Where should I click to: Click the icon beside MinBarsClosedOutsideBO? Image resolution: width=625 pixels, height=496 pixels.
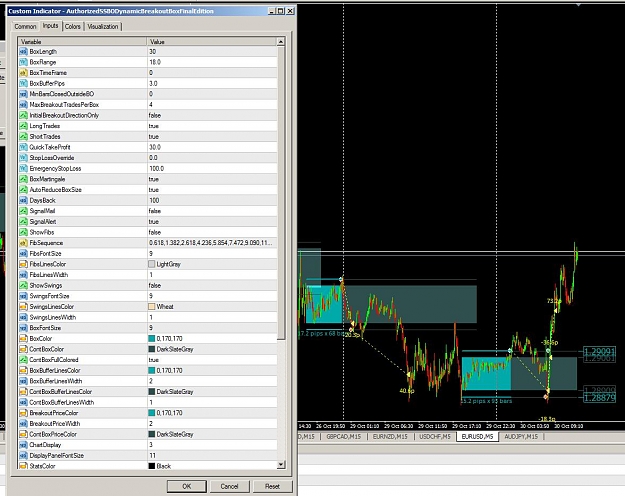point(24,94)
